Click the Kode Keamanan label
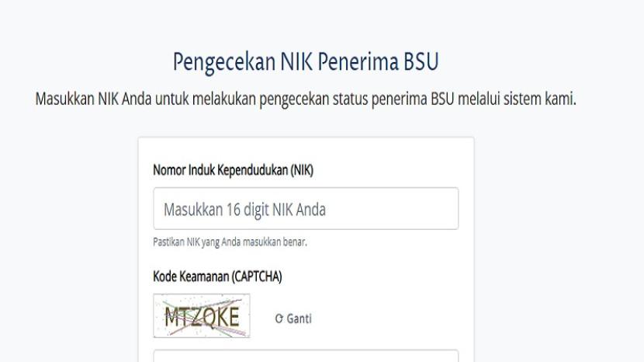Image resolution: width=644 pixels, height=362 pixels. coord(217,275)
